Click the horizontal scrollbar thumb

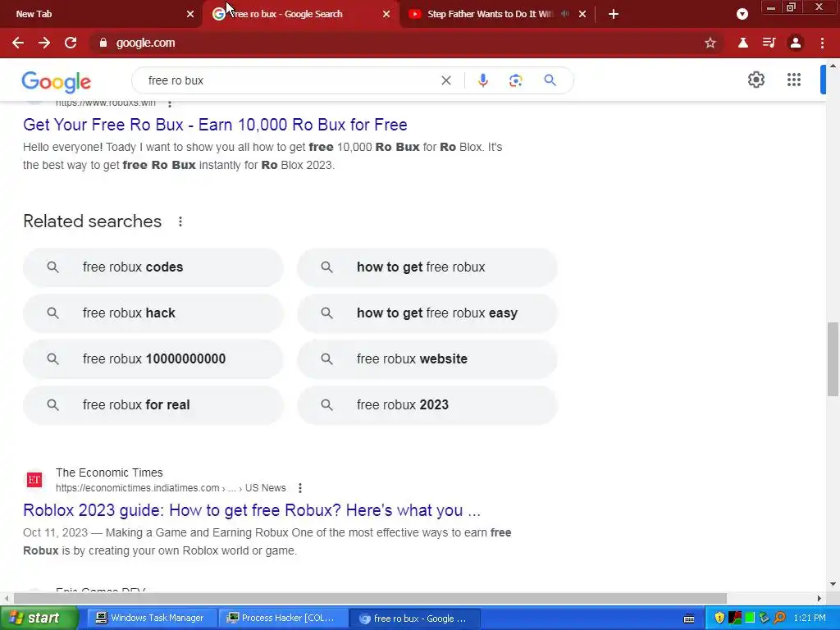pos(370,598)
